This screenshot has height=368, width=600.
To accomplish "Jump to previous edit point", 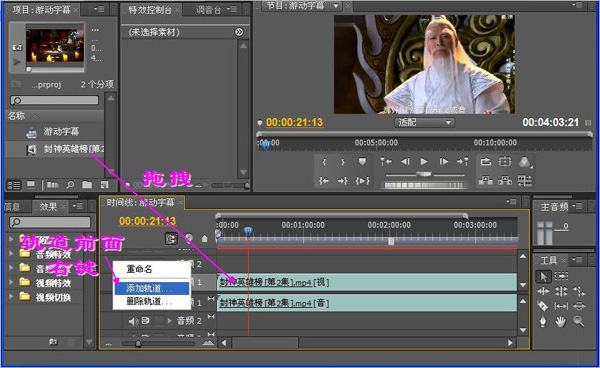I will [x=386, y=162].
